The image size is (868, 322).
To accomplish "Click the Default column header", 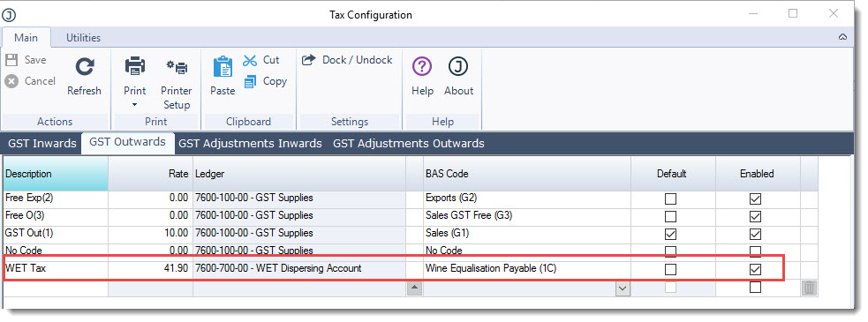I will coord(673,174).
